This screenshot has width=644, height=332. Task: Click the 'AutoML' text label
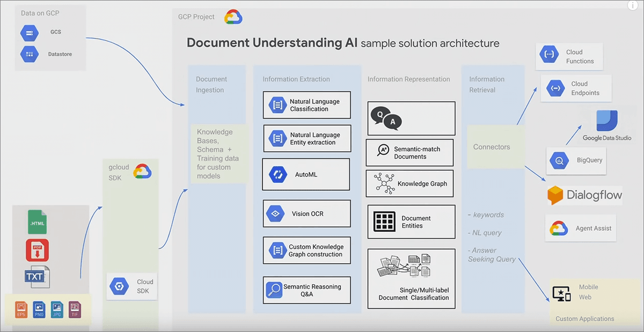point(306,175)
